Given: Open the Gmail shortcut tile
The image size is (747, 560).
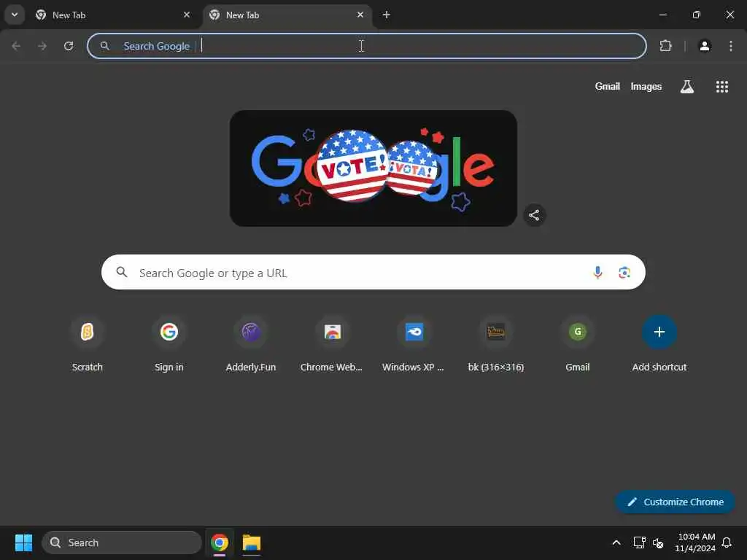Looking at the screenshot, I should [578, 345].
